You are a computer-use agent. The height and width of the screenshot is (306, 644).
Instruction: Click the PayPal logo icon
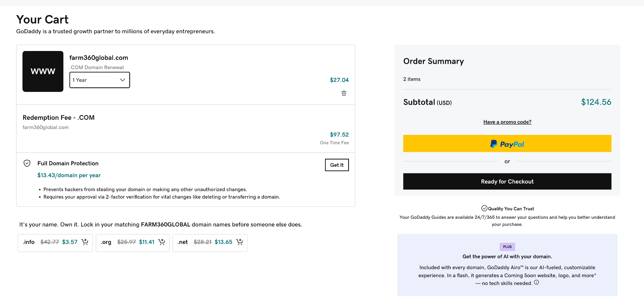[493, 144]
